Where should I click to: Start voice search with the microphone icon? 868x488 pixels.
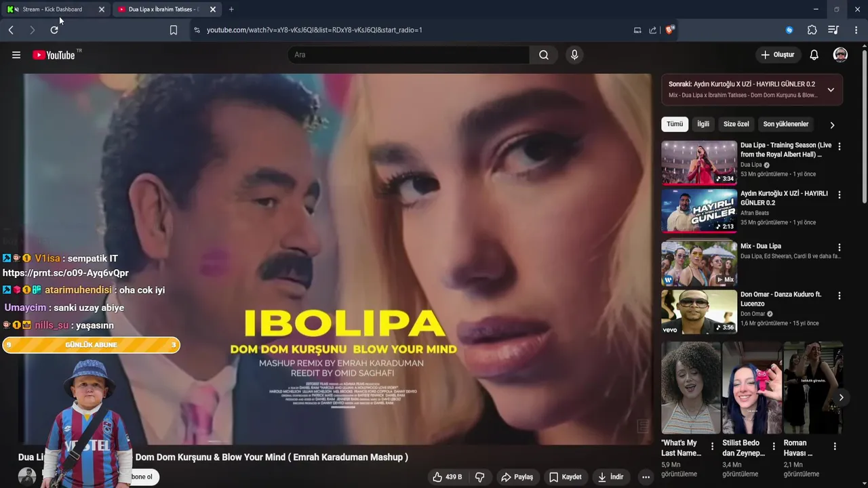pos(574,55)
